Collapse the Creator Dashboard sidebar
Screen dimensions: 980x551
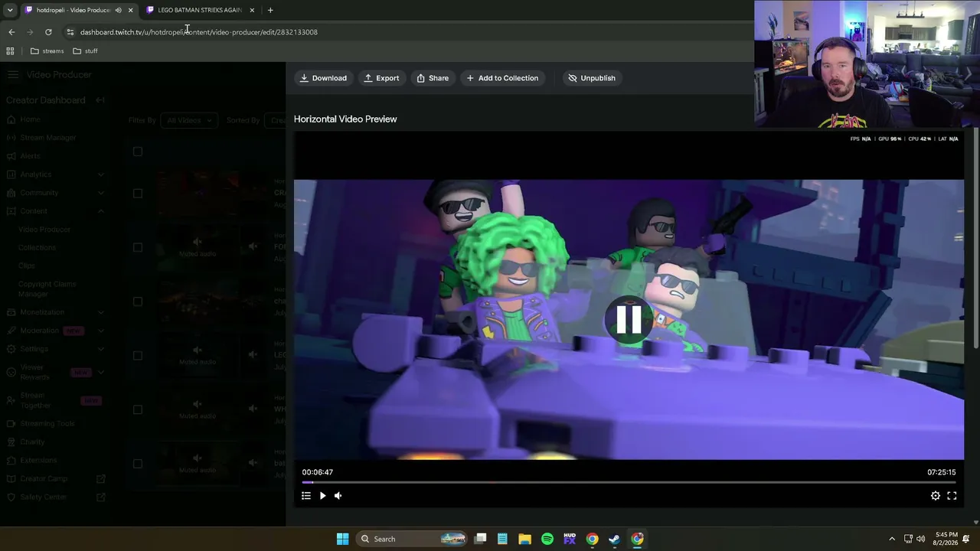(x=100, y=100)
